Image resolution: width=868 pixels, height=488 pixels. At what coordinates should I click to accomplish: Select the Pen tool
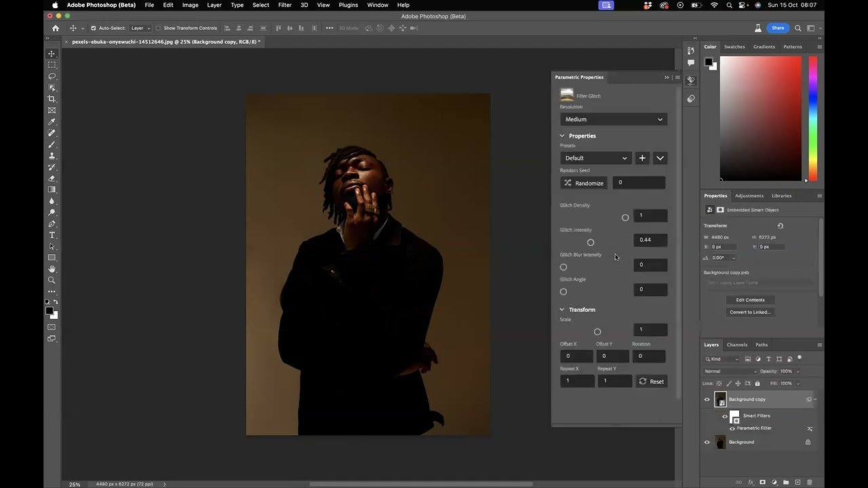52,224
